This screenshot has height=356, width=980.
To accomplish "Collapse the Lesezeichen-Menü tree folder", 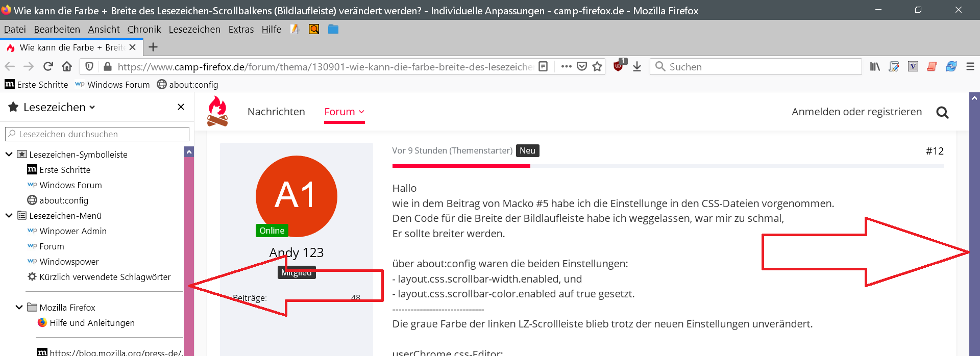I will pos(9,215).
